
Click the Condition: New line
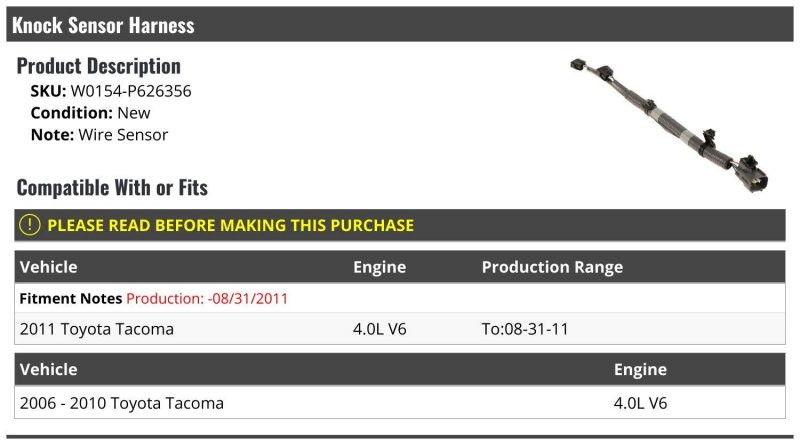(90, 113)
